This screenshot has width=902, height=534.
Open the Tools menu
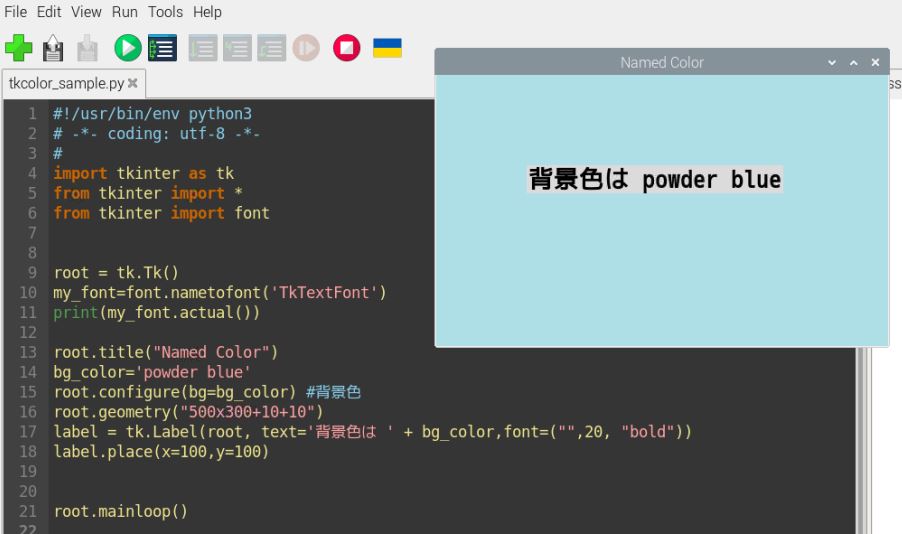165,12
